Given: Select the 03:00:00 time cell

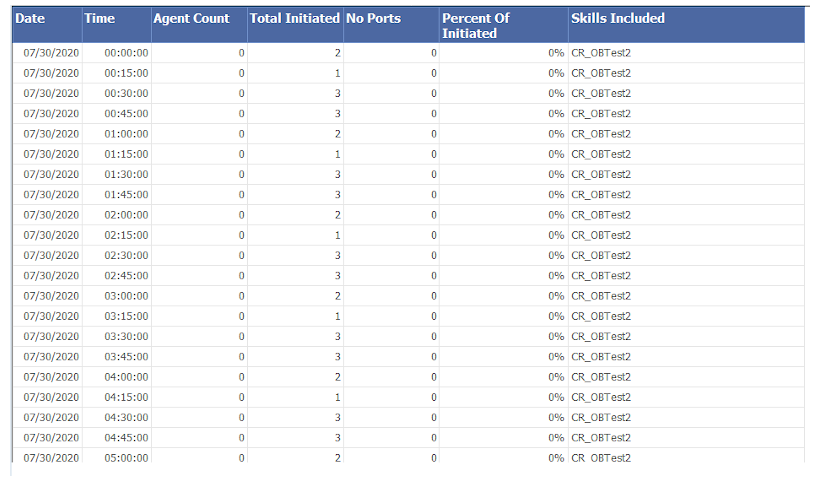Looking at the screenshot, I should point(117,296).
